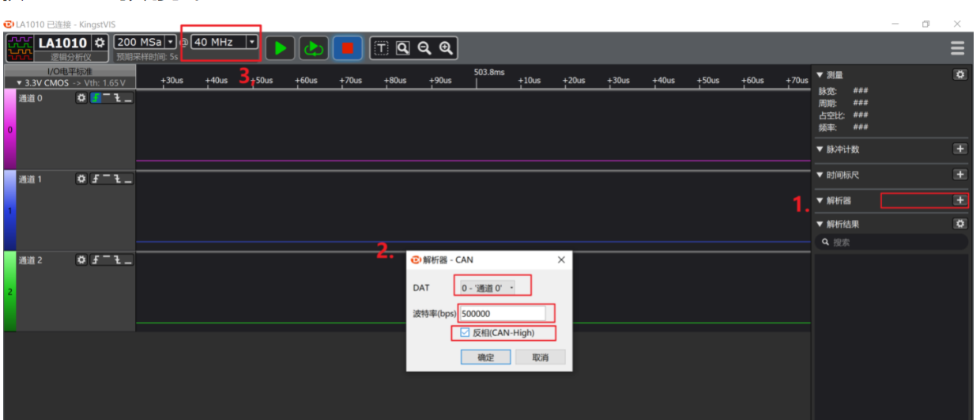Open 解析结果 settings gear
This screenshot has width=980, height=420.
(x=960, y=224)
